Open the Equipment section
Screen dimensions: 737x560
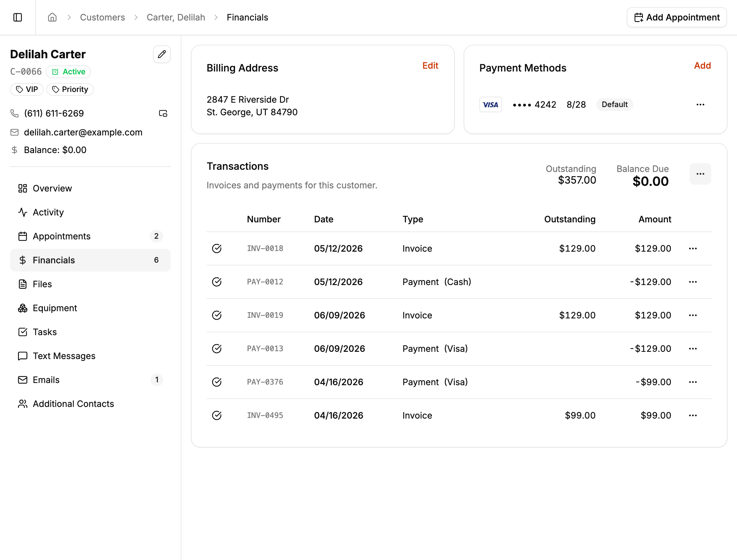tap(90, 308)
